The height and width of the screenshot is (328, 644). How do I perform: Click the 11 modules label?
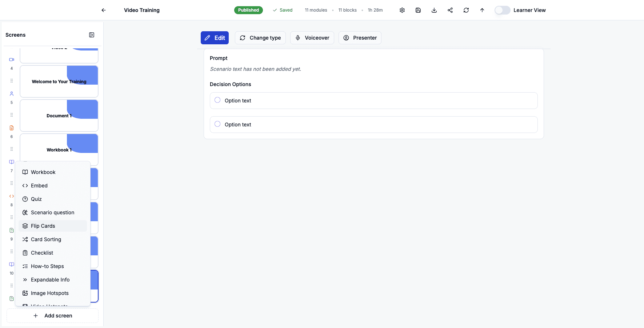316,10
